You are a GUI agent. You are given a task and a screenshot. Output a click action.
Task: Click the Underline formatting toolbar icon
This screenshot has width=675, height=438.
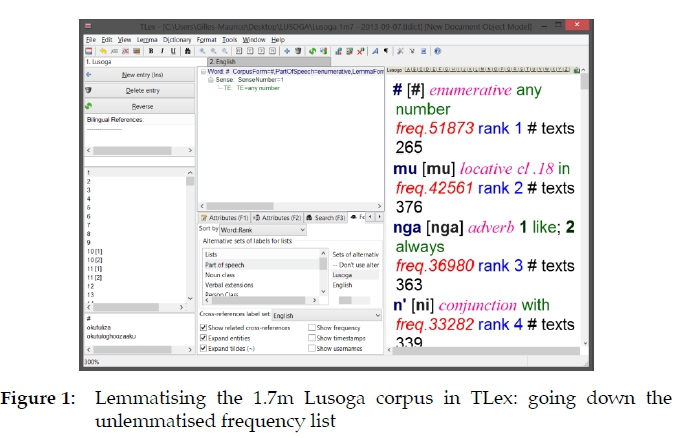(x=172, y=50)
